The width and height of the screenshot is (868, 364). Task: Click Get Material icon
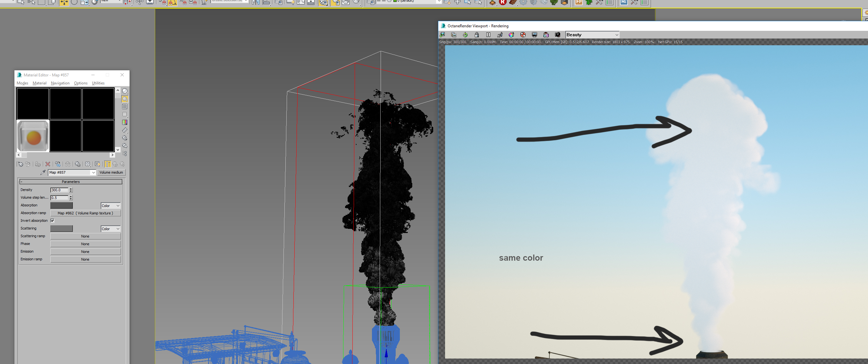20,164
